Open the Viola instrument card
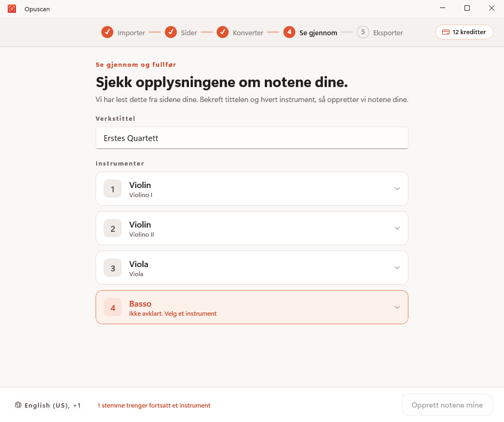Viewport: 504px width, 422px height. click(x=252, y=268)
